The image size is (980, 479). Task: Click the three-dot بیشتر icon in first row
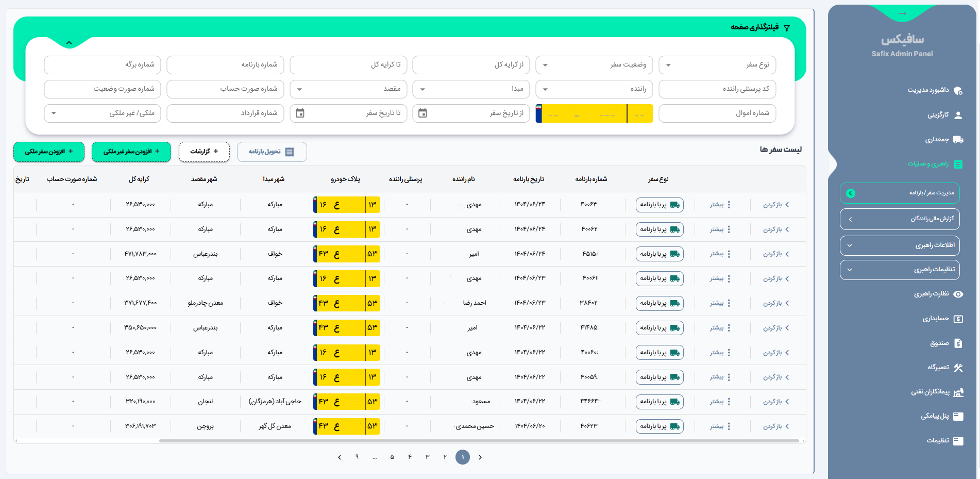click(x=729, y=205)
